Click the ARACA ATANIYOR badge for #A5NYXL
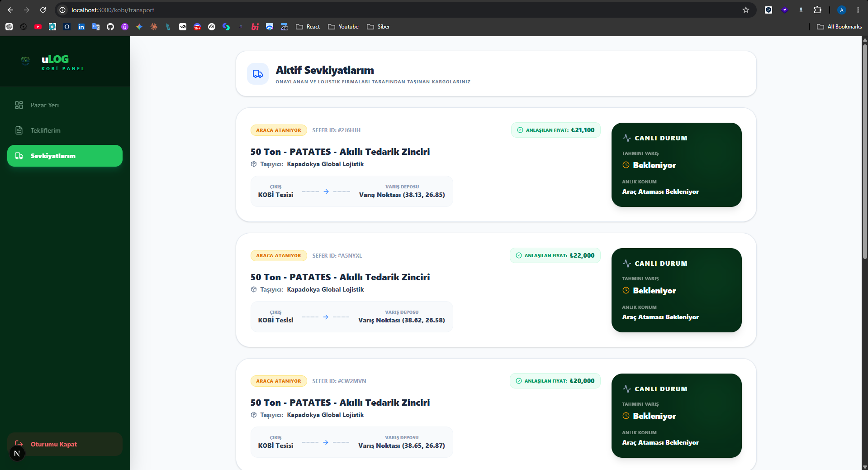Screen dimensions: 868x470 (279, 255)
